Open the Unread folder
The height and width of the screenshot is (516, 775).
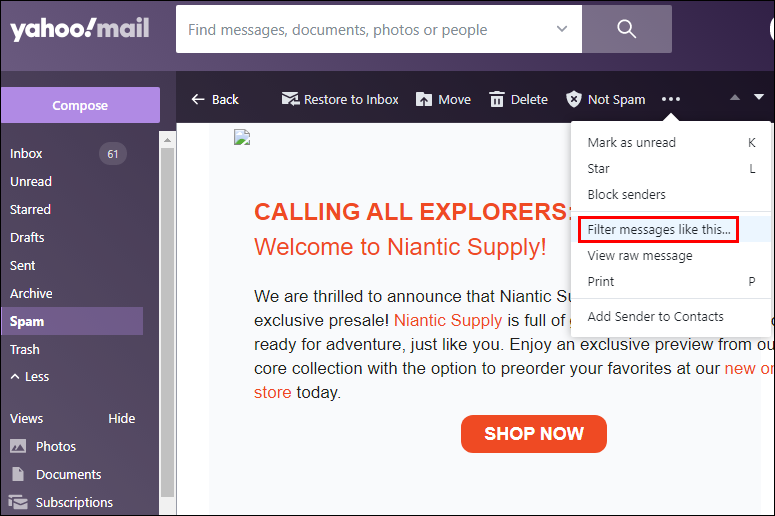(x=31, y=181)
